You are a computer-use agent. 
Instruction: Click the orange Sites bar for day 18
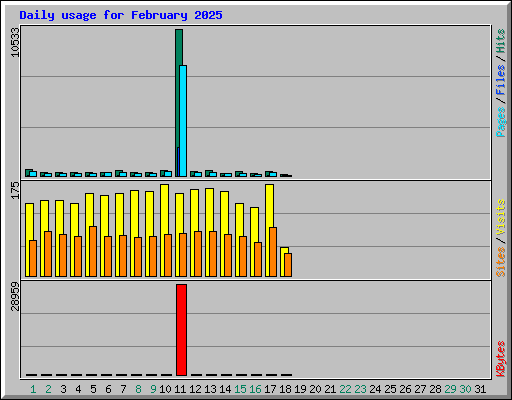pyautogui.click(x=288, y=265)
